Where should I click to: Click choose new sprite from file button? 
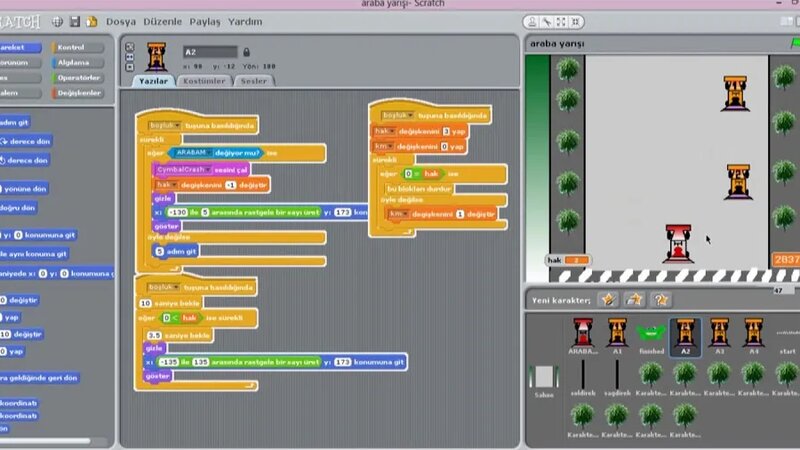[x=634, y=299]
